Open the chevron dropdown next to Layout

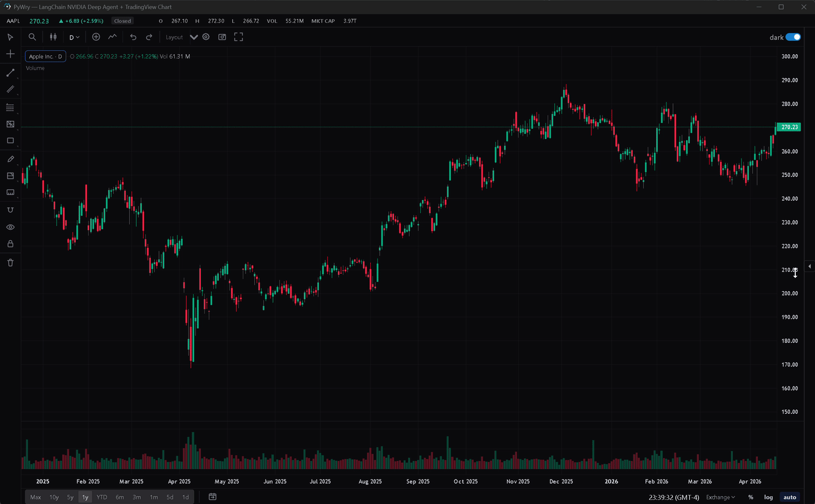(x=194, y=37)
